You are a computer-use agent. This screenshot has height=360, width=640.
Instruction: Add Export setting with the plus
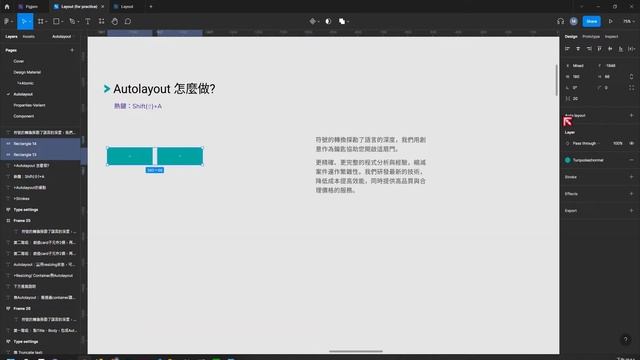[x=631, y=211]
